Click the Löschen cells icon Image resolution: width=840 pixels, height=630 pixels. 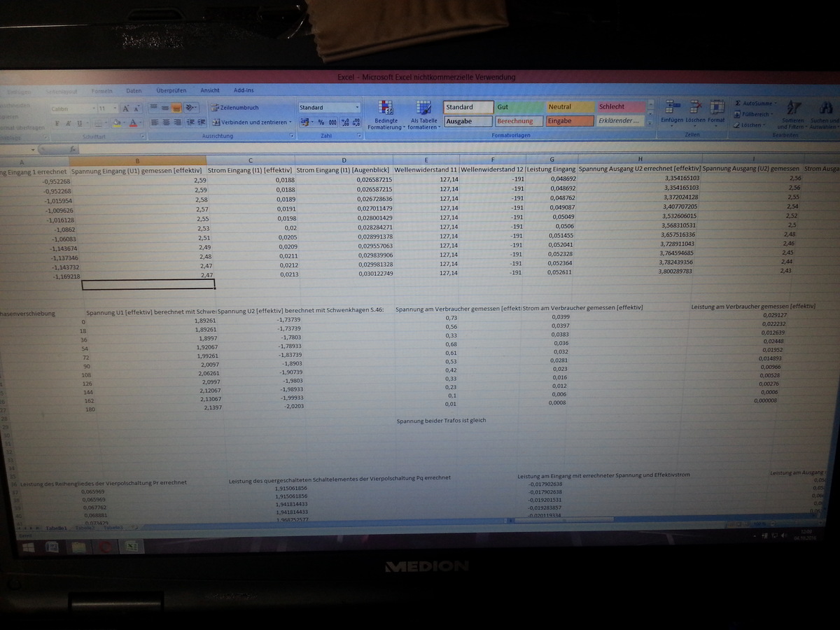coord(696,107)
